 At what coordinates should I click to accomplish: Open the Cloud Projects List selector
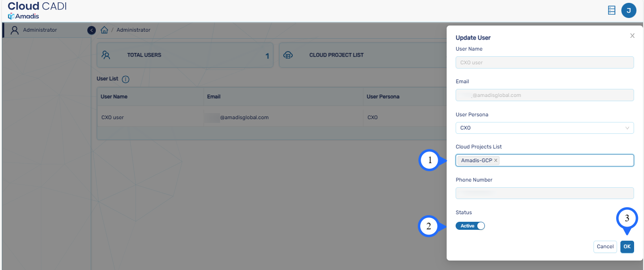click(x=567, y=161)
